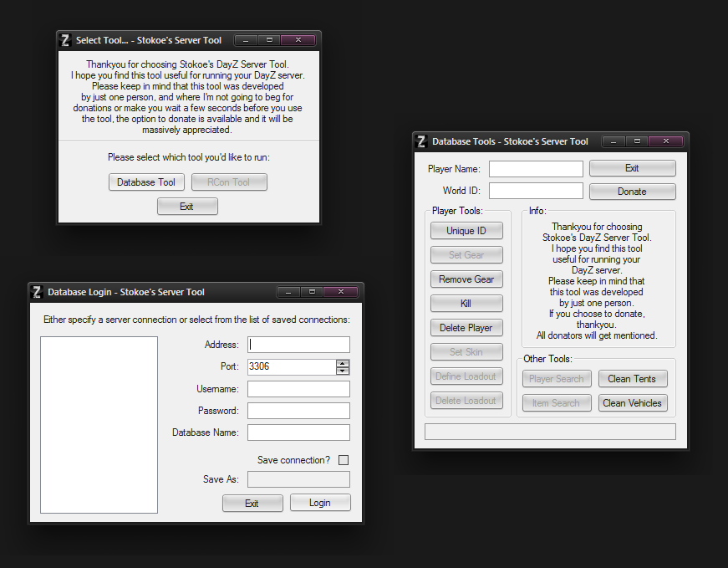Click the Username input field
This screenshot has width=728, height=568.
click(298, 389)
